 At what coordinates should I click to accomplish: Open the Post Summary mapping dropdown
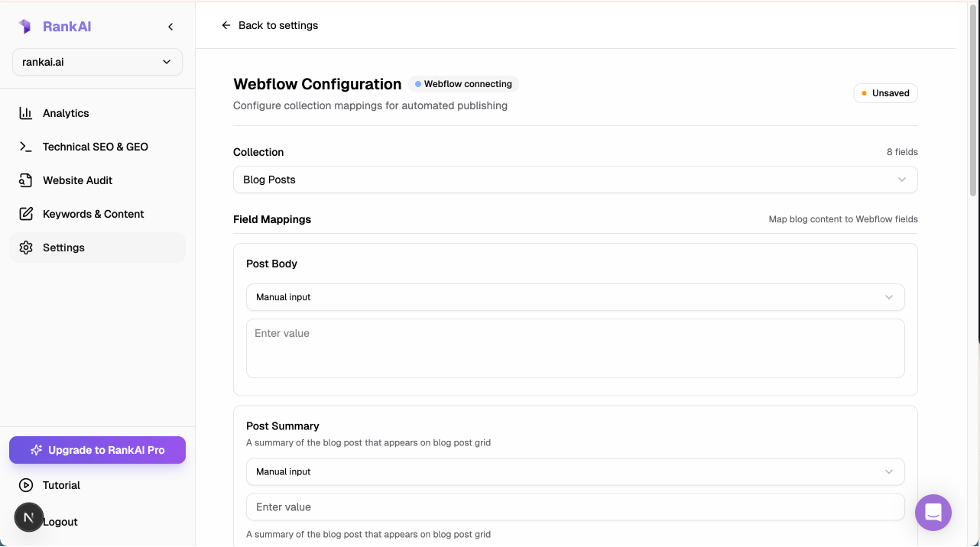tap(576, 471)
